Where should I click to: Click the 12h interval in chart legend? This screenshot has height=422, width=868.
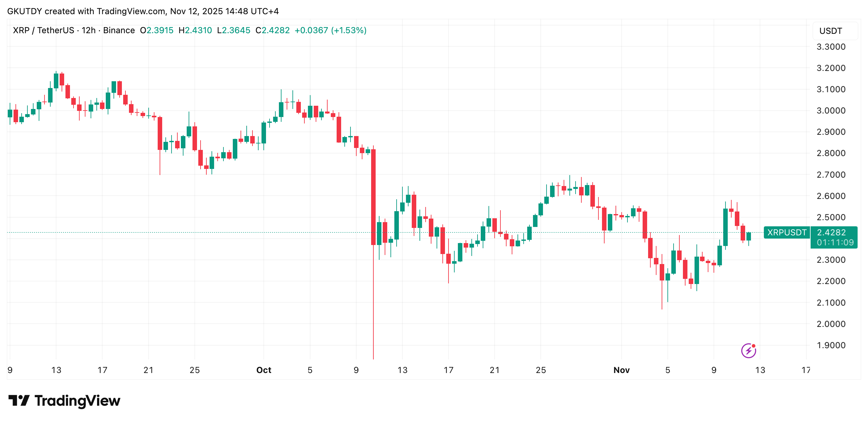(88, 30)
